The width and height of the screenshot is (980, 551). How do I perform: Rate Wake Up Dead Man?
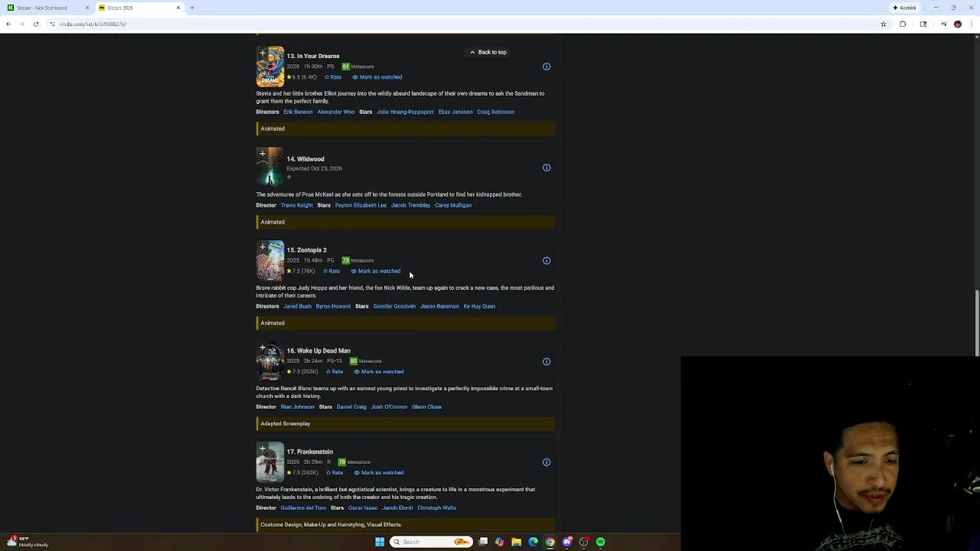[335, 372]
